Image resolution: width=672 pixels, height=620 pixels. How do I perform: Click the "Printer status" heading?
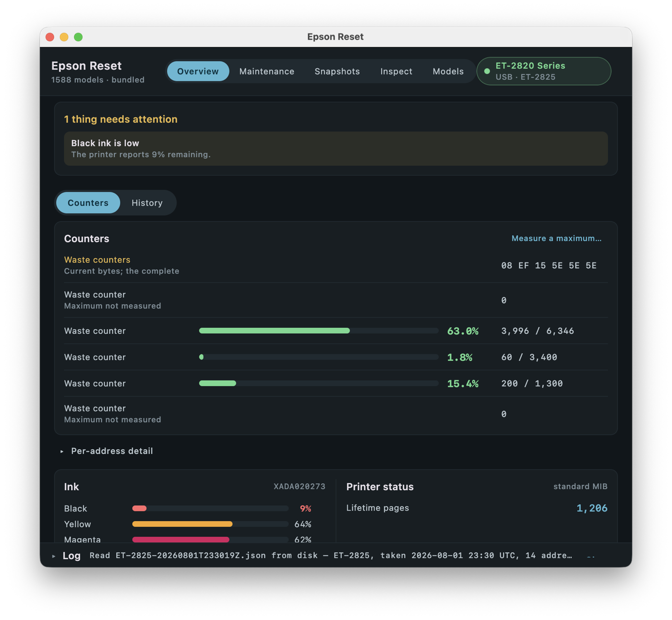(x=380, y=487)
